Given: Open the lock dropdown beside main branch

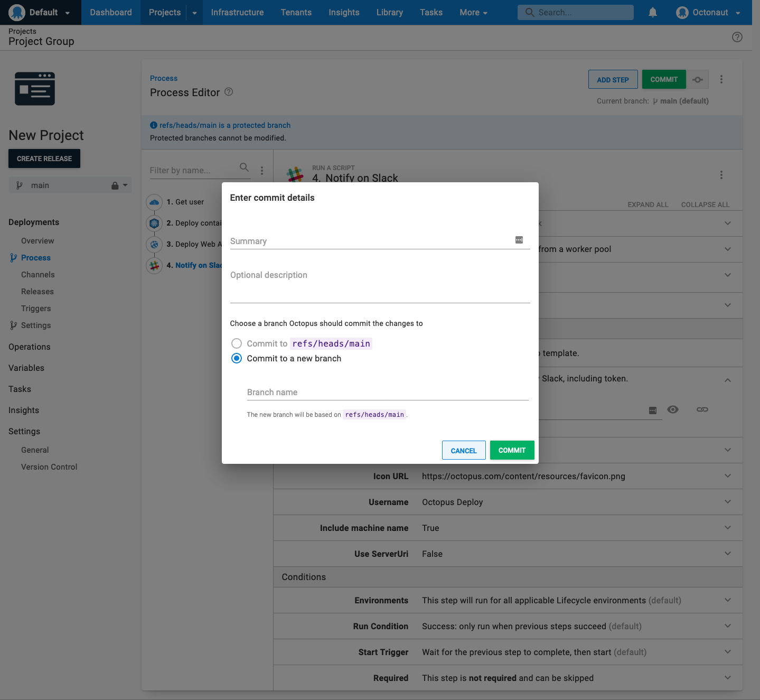Looking at the screenshot, I should [119, 185].
